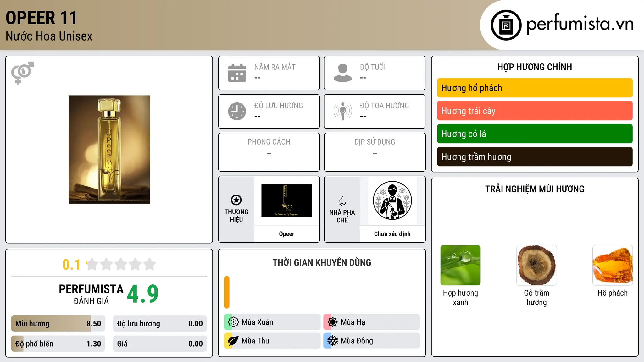Click the leaf icon beside Mùa Thu
The image size is (644, 362).
pyautogui.click(x=233, y=341)
